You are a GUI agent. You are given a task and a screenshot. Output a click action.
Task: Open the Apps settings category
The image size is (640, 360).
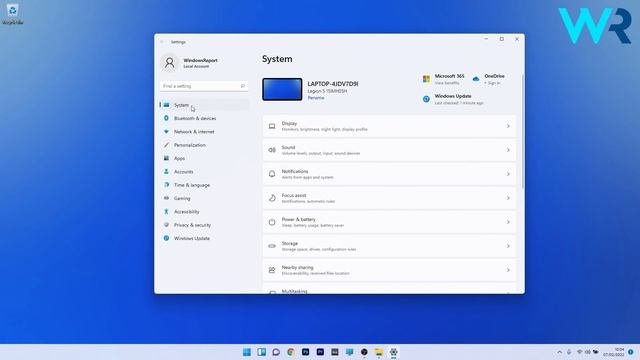(204, 158)
